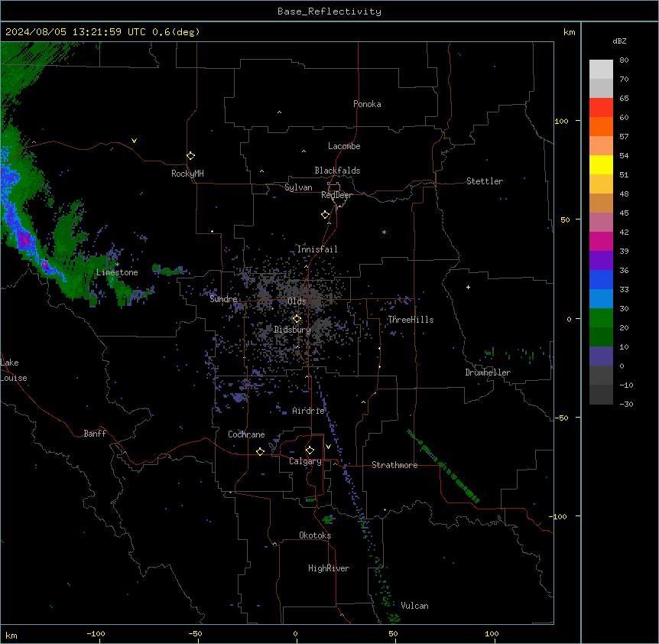Click the Calgary city label
The height and width of the screenshot is (644, 659).
pyautogui.click(x=305, y=461)
